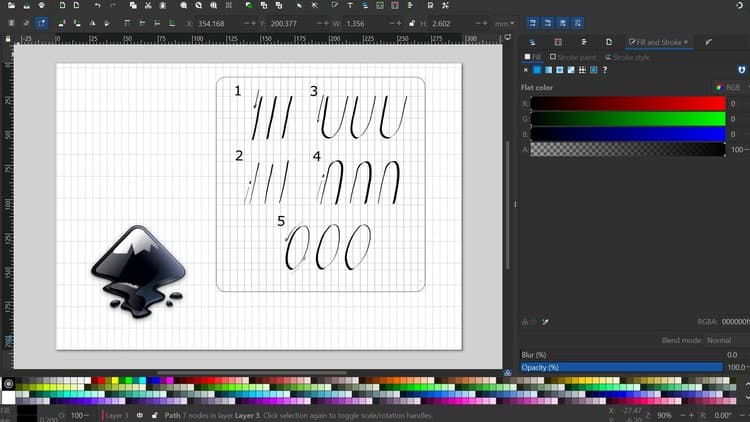The width and height of the screenshot is (750, 422).
Task: Toggle the width/height ratio lock
Action: tap(412, 23)
